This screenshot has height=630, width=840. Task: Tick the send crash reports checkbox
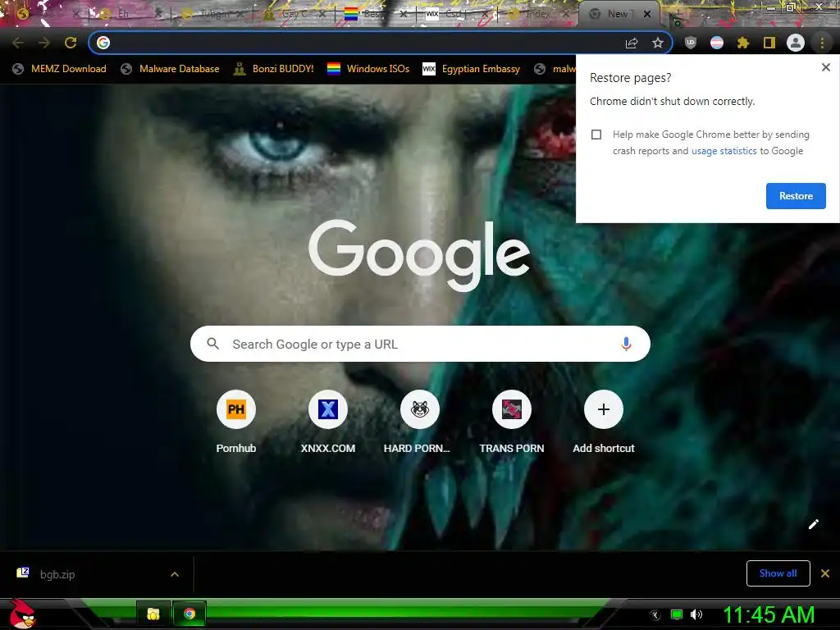click(596, 135)
